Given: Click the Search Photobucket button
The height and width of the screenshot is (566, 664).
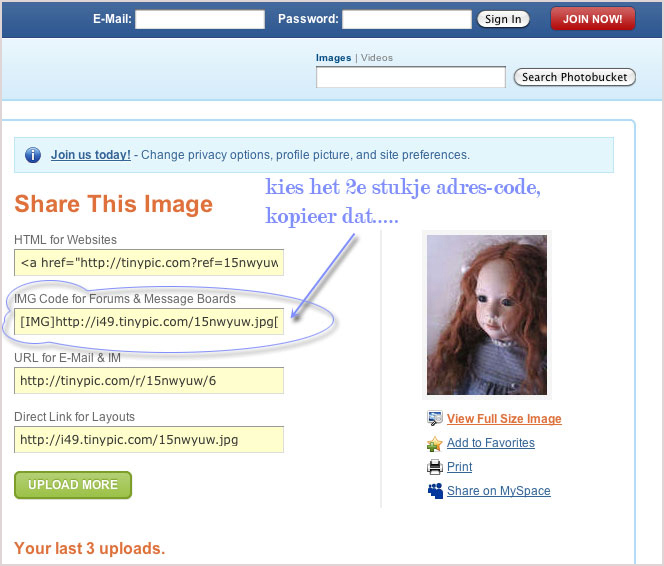Looking at the screenshot, I should (574, 77).
